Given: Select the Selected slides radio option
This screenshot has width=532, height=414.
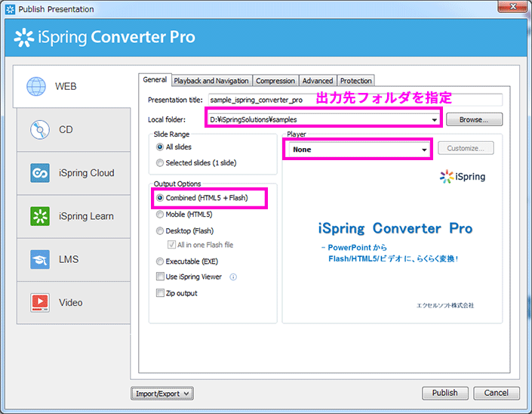Looking at the screenshot, I should [x=160, y=163].
